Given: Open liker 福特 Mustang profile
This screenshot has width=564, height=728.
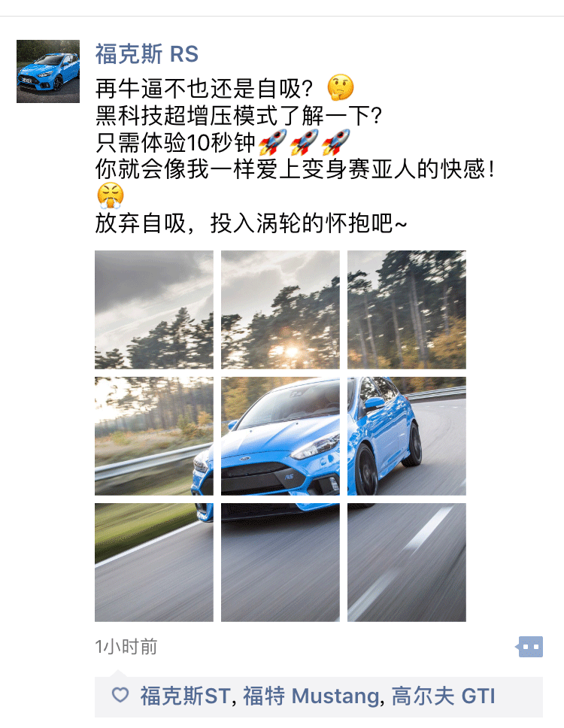Looking at the screenshot, I should (x=311, y=696).
